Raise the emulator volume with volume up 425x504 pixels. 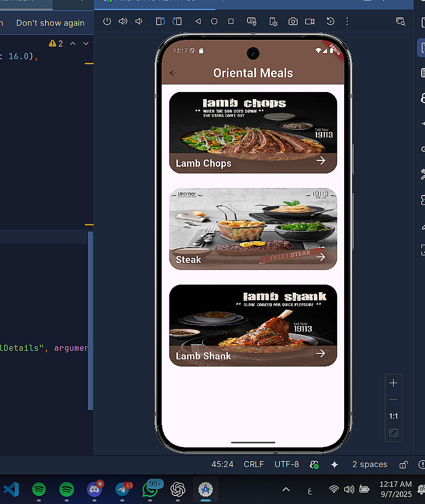coord(123,22)
